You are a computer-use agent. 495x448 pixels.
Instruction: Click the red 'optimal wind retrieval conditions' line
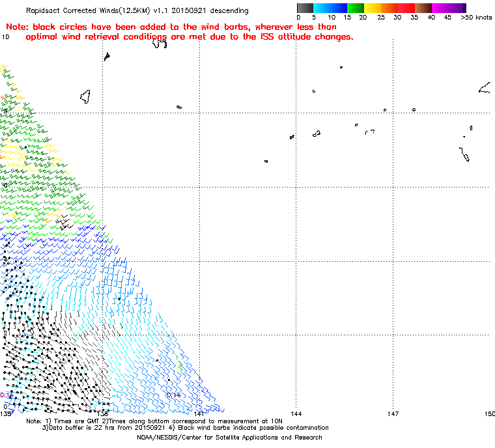pyautogui.click(x=190, y=37)
